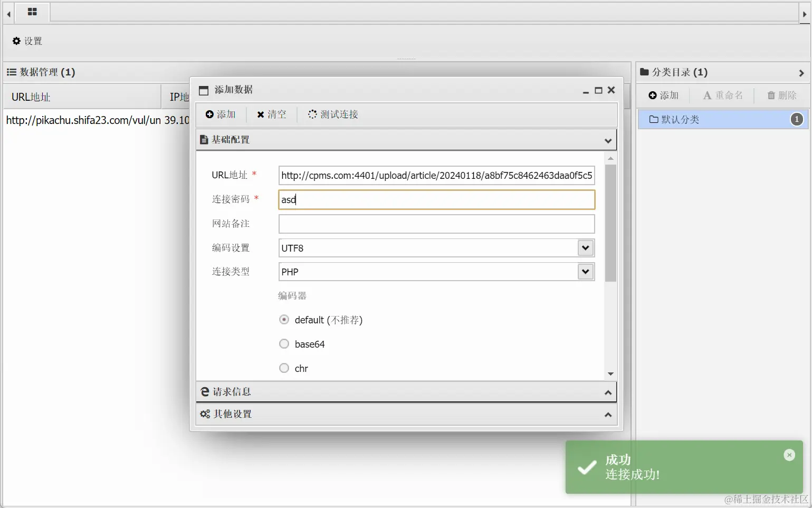
Task: Select the default (不推荐) encoder radio
Action: click(x=284, y=320)
